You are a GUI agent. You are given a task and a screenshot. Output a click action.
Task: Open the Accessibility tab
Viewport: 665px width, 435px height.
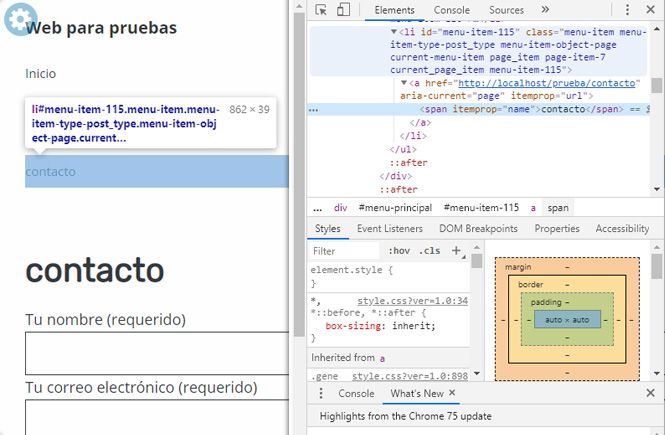tap(622, 229)
